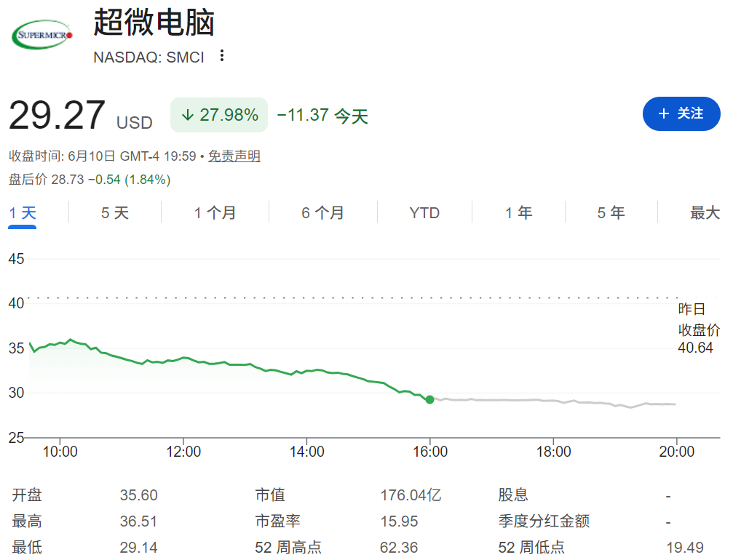733x560 pixels.
Task: Open the three-dot more options menu
Action: 222,55
